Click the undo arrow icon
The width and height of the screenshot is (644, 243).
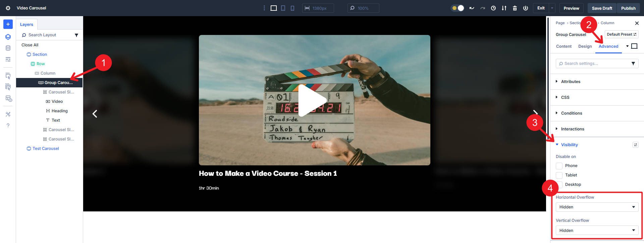click(472, 8)
